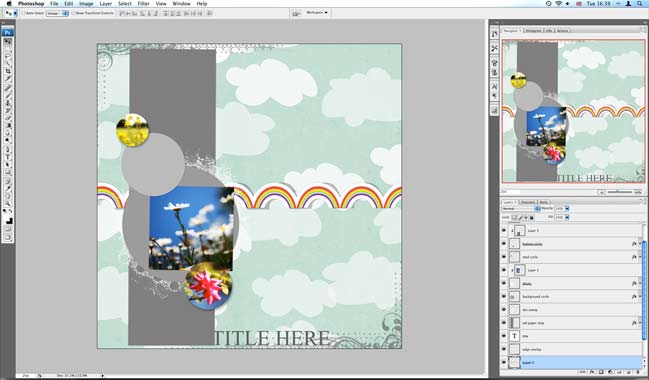Expand effects on left paper strip layer

[639, 322]
